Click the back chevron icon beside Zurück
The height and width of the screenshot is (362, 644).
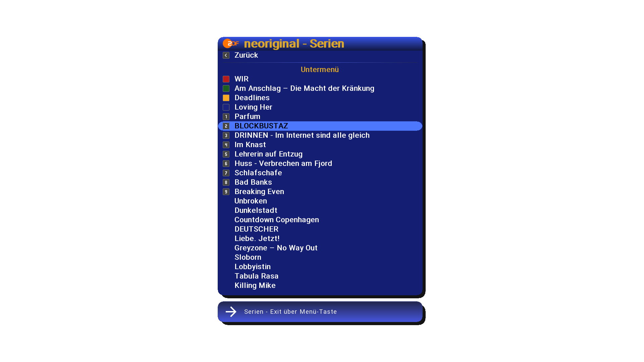click(226, 55)
